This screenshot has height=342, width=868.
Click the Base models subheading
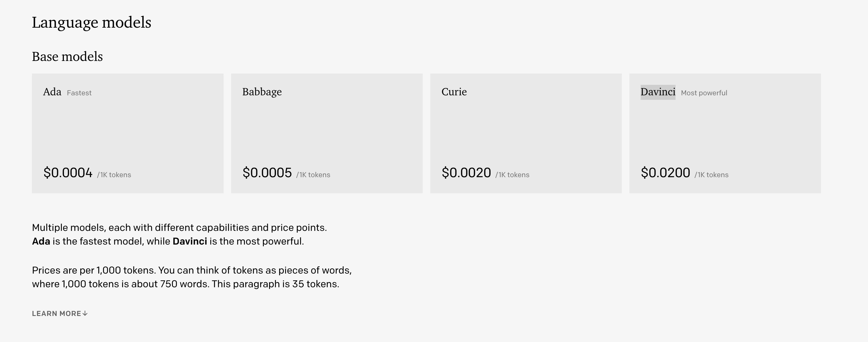[67, 57]
